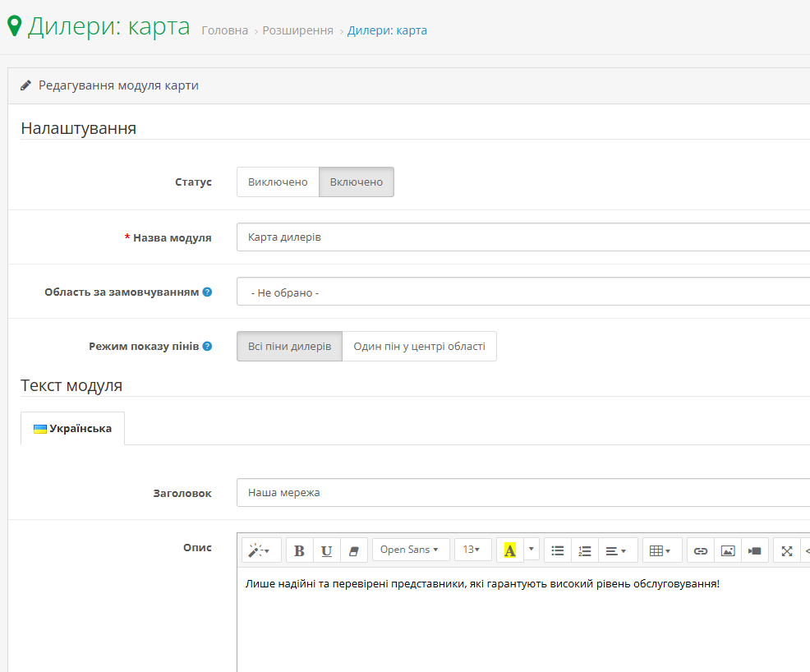Click the Назва модуля input field

click(523, 237)
